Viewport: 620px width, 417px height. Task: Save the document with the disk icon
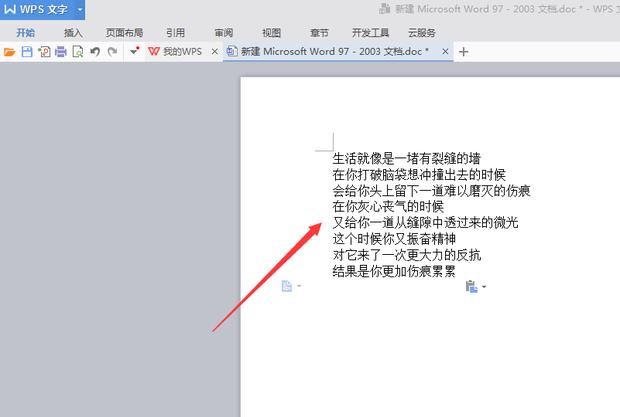(27, 52)
